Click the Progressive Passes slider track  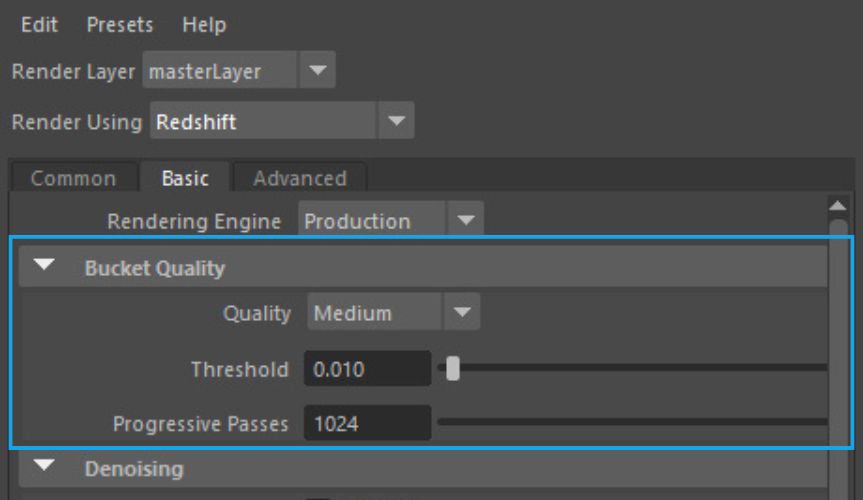pyautogui.click(x=630, y=423)
